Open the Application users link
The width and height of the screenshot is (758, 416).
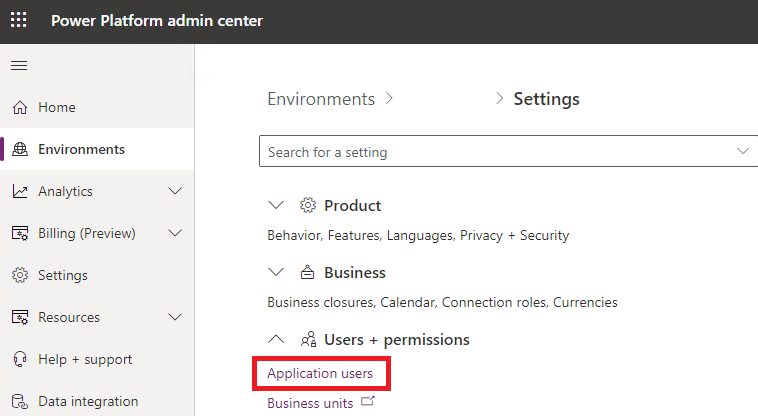point(320,373)
